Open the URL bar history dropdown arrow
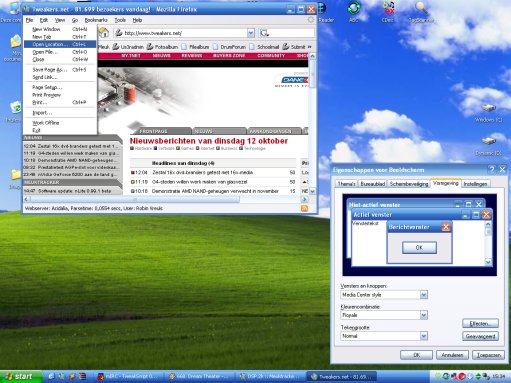511x383 pixels. (x=251, y=33)
